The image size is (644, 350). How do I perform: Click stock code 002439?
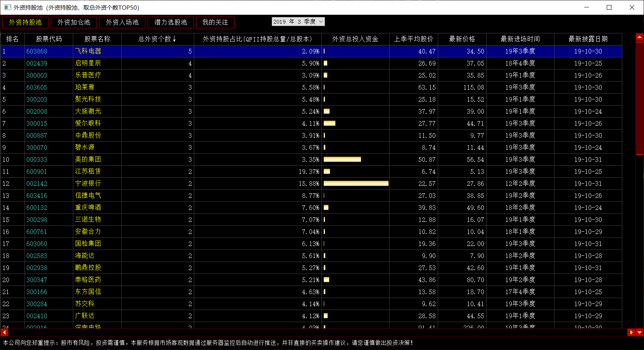pos(37,63)
